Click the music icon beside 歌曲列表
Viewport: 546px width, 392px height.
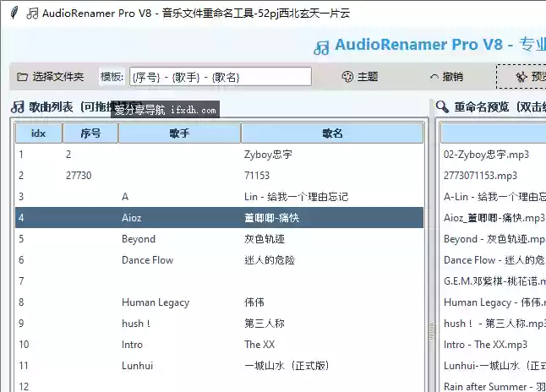pos(18,107)
